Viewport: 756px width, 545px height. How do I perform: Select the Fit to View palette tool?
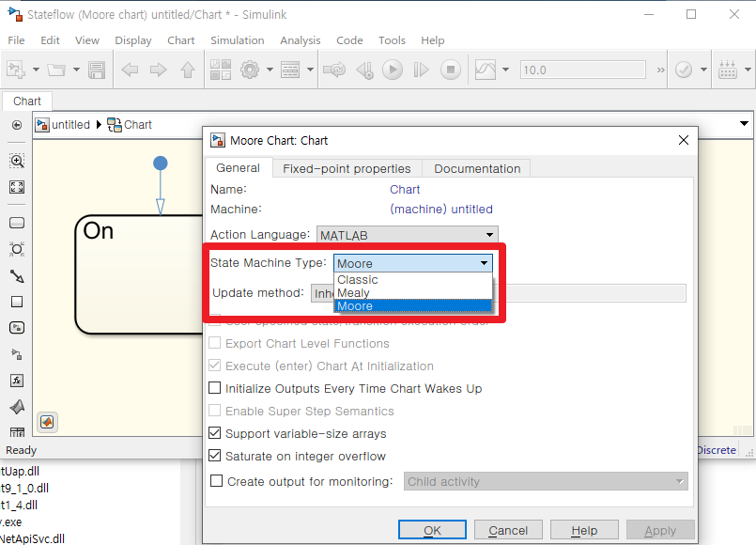tap(17, 187)
